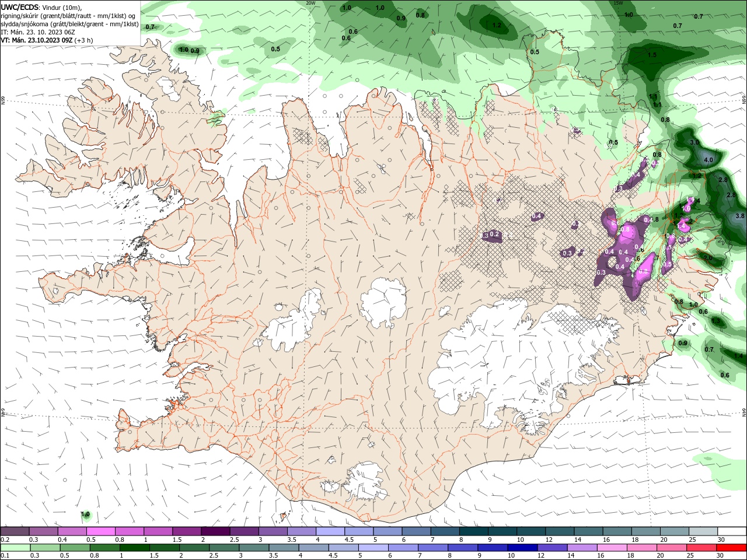The image size is (747, 560).
Task: Click the lone 1.0 value in the southwest sea
Action: pyautogui.click(x=85, y=514)
